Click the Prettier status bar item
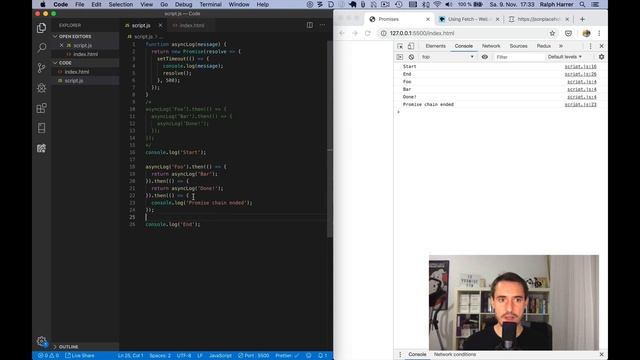This screenshot has width=640, height=360. pyautogui.click(x=287, y=356)
